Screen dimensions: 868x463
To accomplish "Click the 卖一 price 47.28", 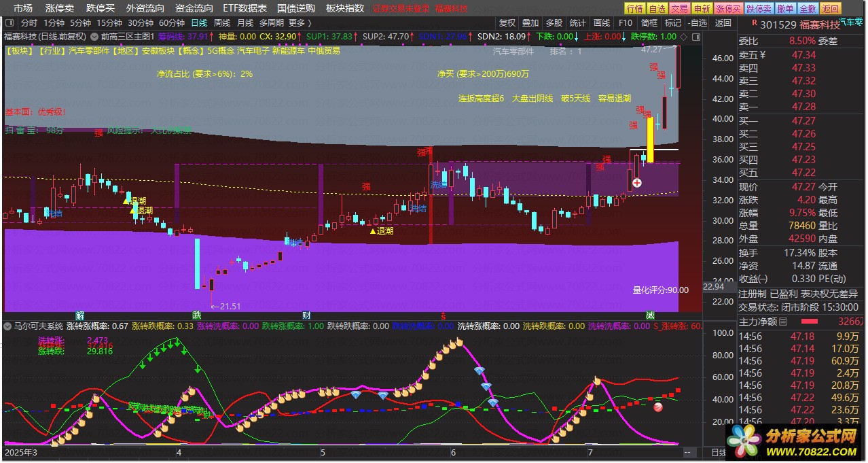I will click(x=803, y=107).
